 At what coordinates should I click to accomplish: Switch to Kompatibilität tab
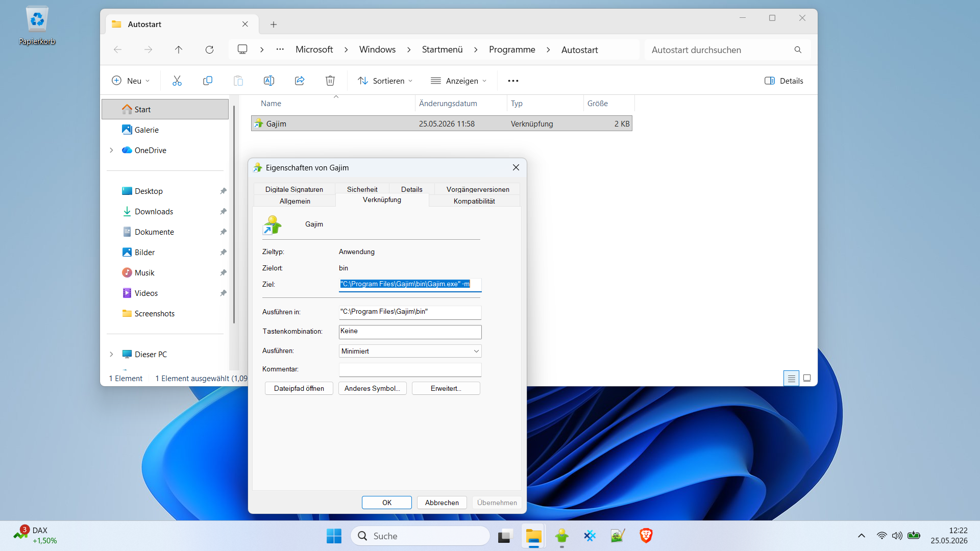(x=474, y=201)
